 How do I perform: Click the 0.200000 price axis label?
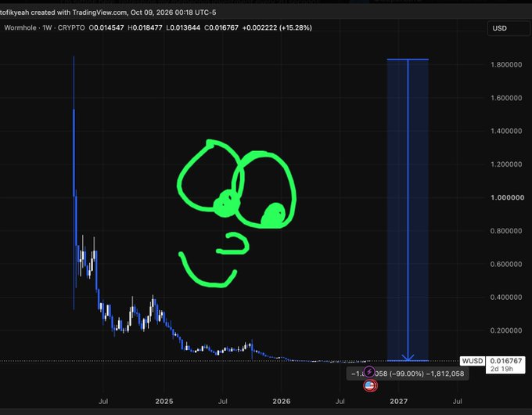506,330
